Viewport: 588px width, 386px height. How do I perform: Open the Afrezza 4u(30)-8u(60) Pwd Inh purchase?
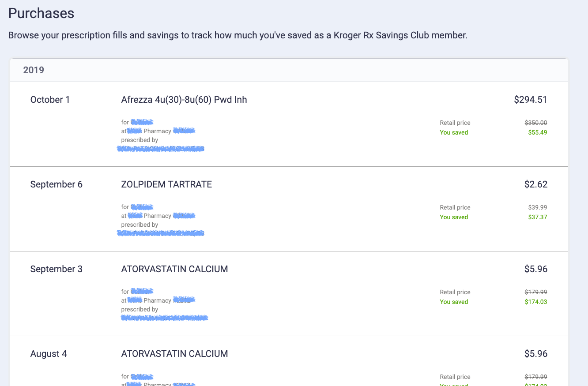(184, 100)
